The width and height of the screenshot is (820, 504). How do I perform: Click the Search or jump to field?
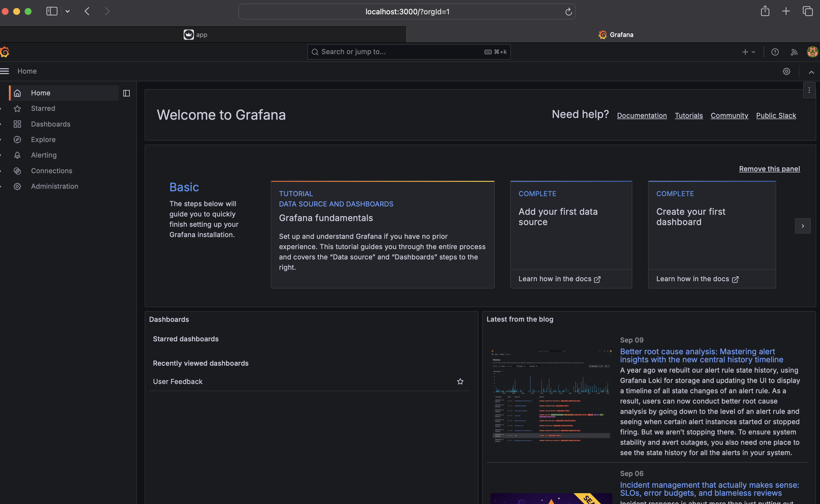(409, 52)
